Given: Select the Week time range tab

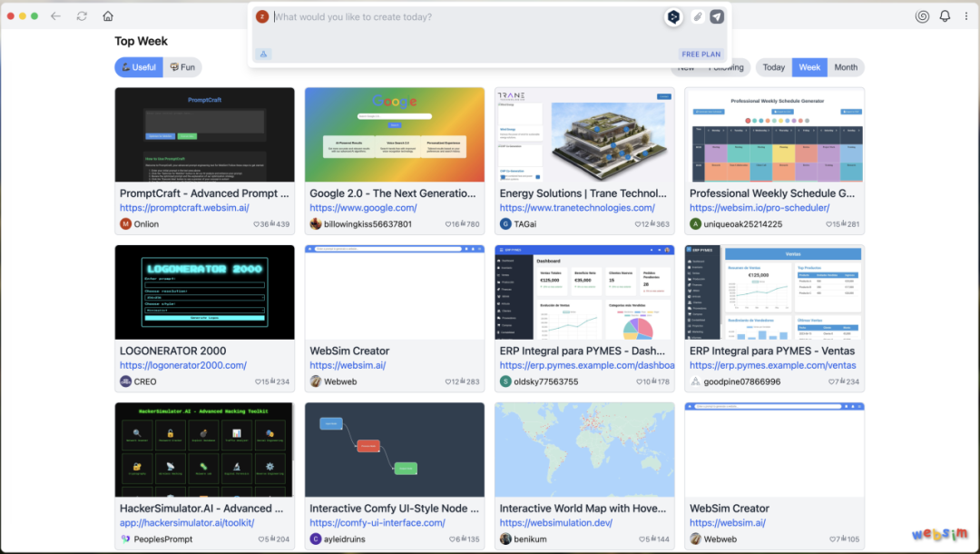Looking at the screenshot, I should coord(809,67).
